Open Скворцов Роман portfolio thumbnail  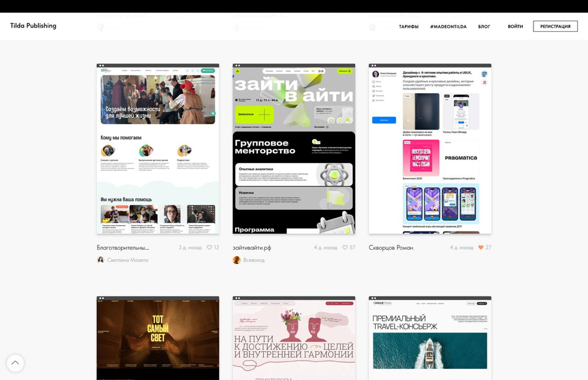430,149
